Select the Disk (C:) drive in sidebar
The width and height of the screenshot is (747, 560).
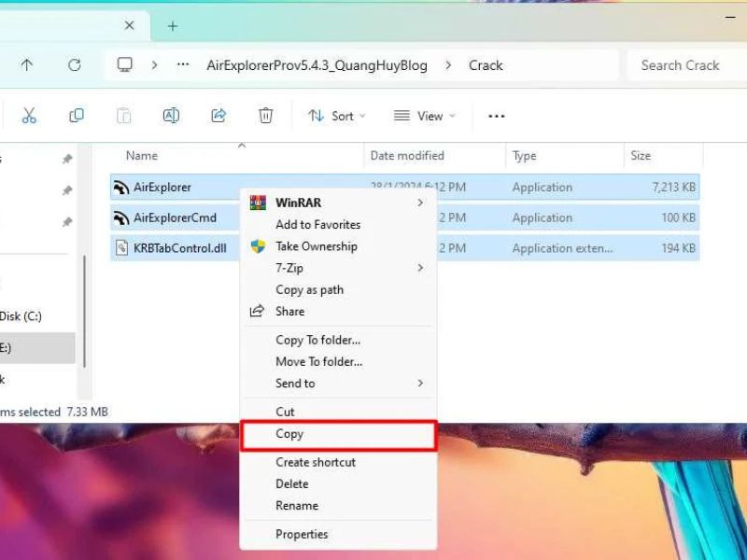pos(21,316)
